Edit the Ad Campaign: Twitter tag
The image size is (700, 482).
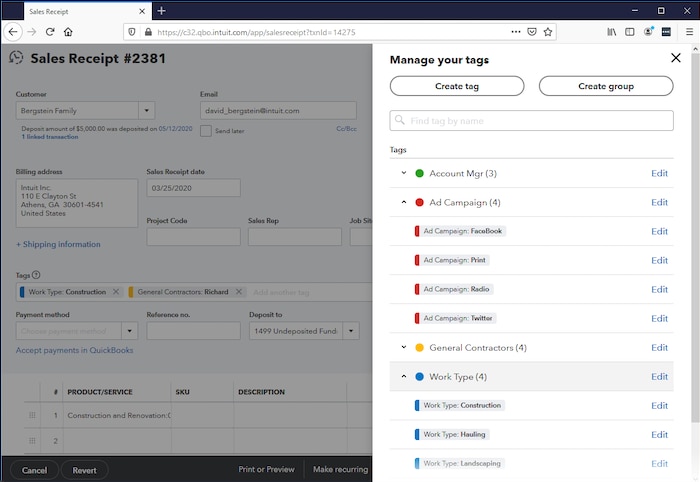coord(659,318)
